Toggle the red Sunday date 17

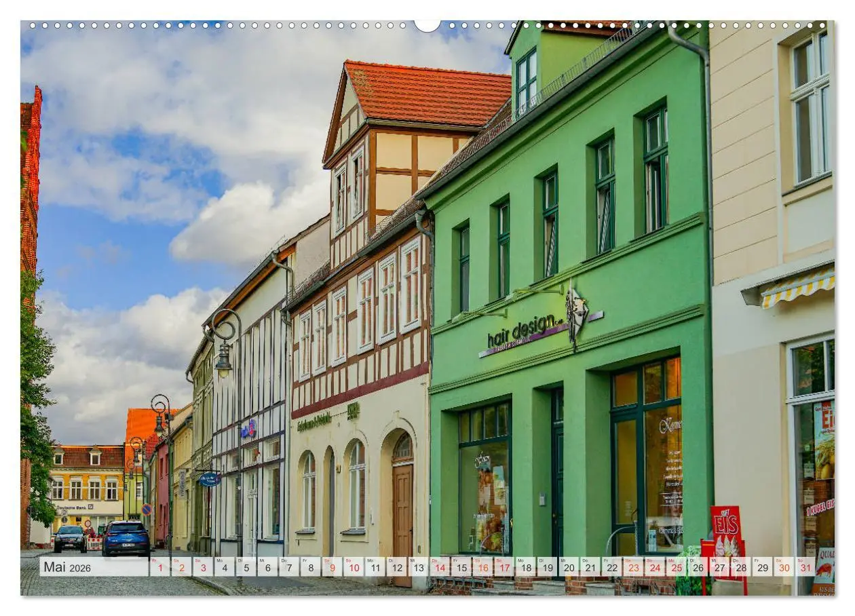pos(504,567)
